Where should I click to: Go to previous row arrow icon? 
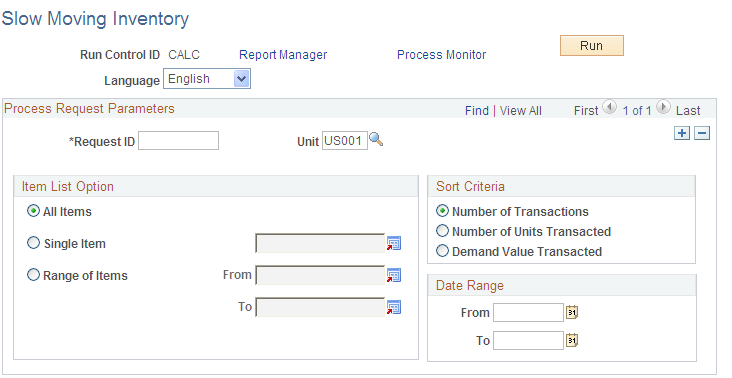[x=609, y=107]
